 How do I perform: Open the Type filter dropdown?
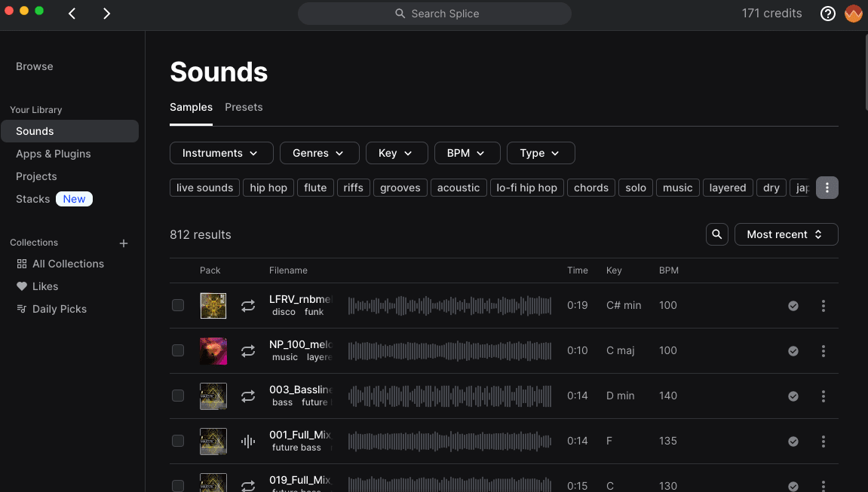pyautogui.click(x=541, y=153)
